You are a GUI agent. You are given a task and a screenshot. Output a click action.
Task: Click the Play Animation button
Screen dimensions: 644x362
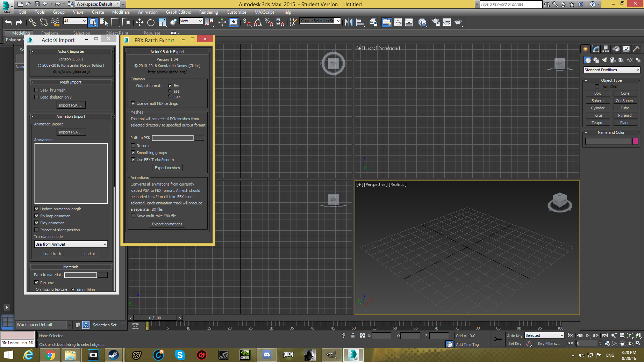[x=588, y=335]
